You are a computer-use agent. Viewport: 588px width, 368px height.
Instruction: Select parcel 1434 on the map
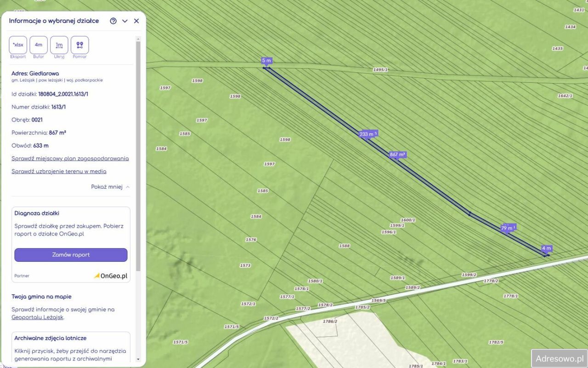tap(570, 27)
